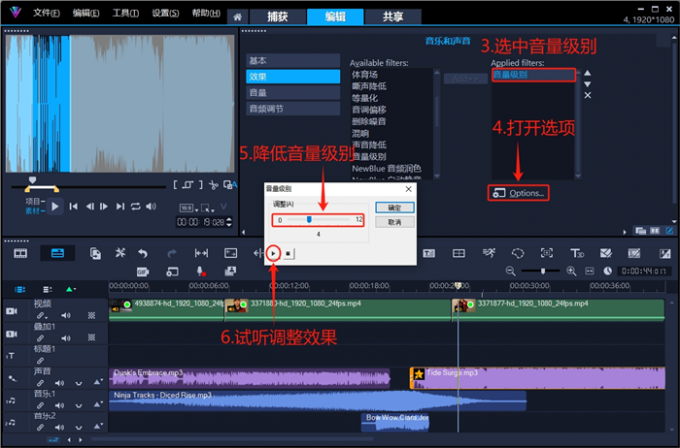The height and width of the screenshot is (448, 680).
Task: Set the mark-in bracket
Action: pyautogui.click(x=175, y=185)
